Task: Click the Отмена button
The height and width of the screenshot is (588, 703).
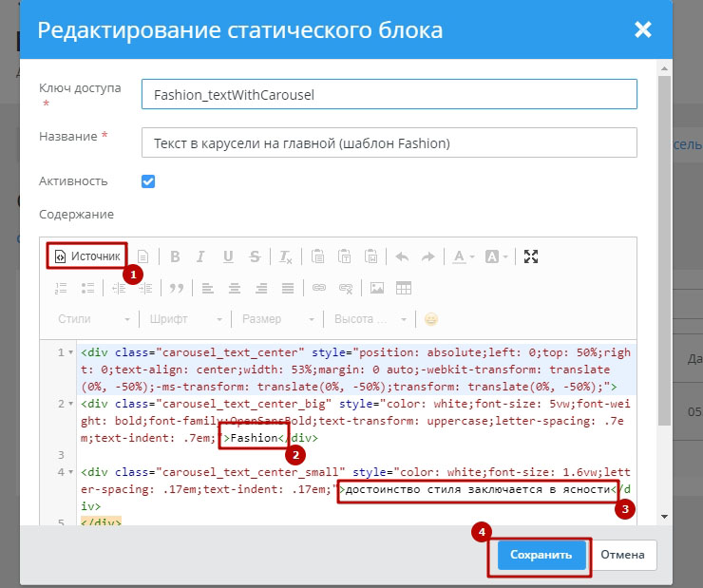Action: [x=622, y=555]
